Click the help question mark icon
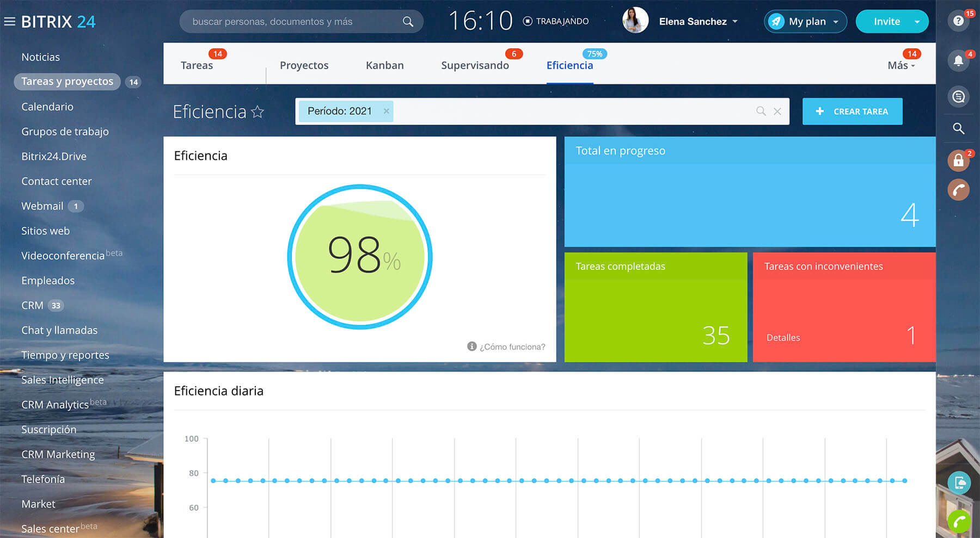This screenshot has width=980, height=538. 958,21
